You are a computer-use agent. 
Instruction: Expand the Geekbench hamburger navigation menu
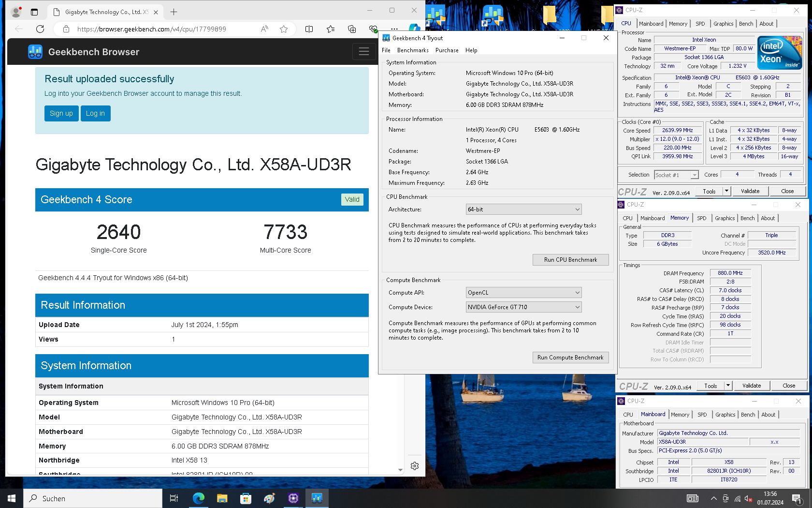coord(364,51)
